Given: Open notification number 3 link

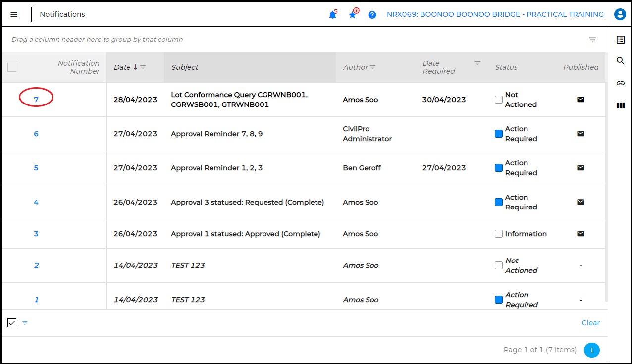Looking at the screenshot, I should (x=36, y=234).
